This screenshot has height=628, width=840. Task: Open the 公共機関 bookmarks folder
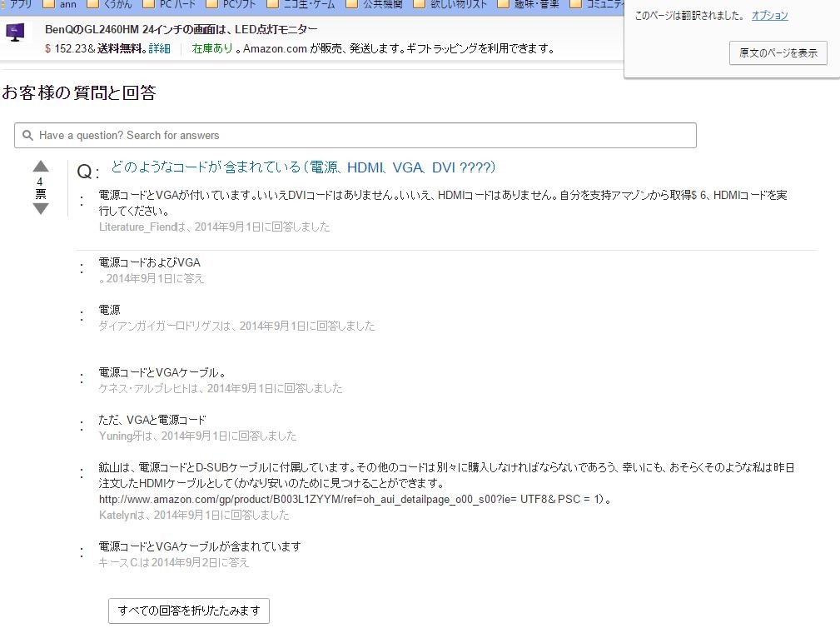coord(375,4)
